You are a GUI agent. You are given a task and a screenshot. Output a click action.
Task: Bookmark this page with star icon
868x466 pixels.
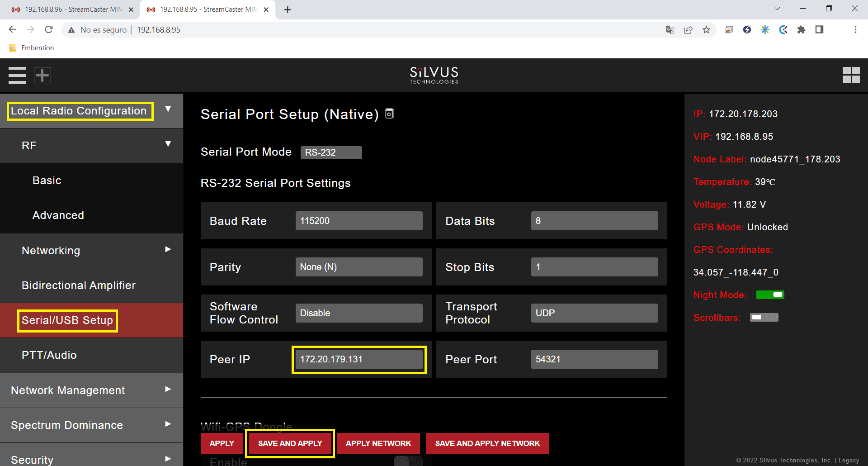[706, 30]
